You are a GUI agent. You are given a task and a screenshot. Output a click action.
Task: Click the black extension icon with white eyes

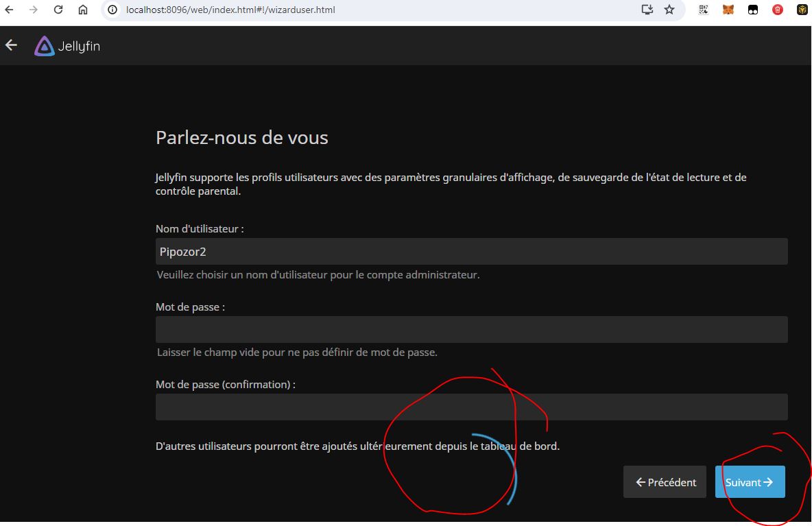pos(753,10)
